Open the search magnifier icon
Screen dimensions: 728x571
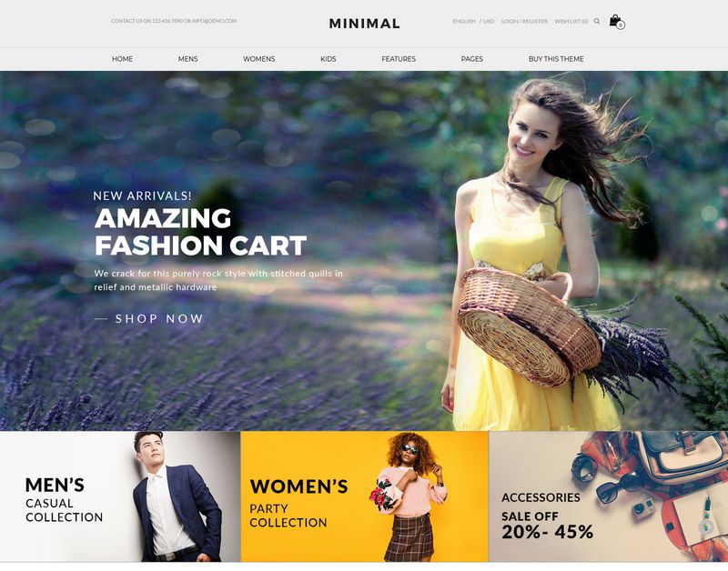(x=597, y=21)
